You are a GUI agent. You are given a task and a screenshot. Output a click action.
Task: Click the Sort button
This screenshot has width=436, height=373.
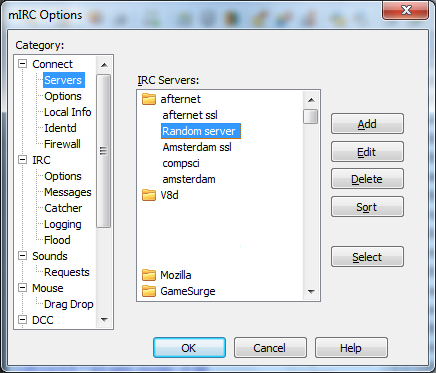tap(367, 207)
